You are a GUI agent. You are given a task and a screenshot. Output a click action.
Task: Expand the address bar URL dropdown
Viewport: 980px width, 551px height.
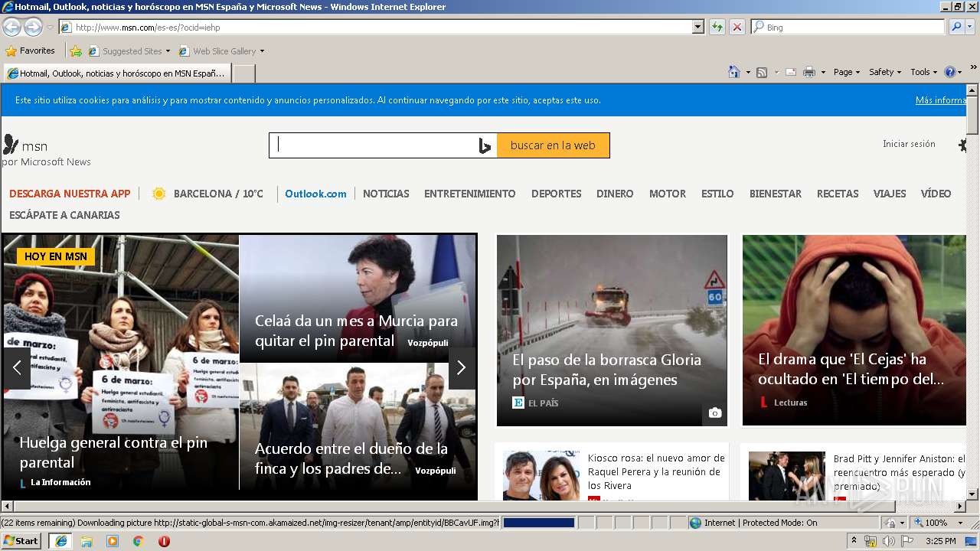click(697, 27)
